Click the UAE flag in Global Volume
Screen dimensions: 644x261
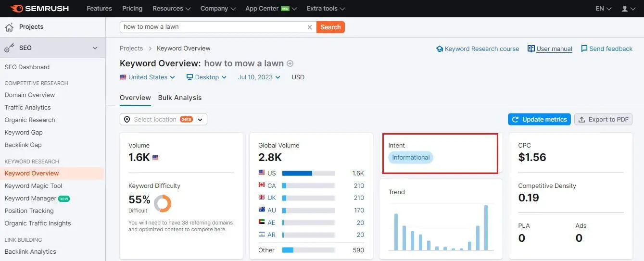[262, 223]
